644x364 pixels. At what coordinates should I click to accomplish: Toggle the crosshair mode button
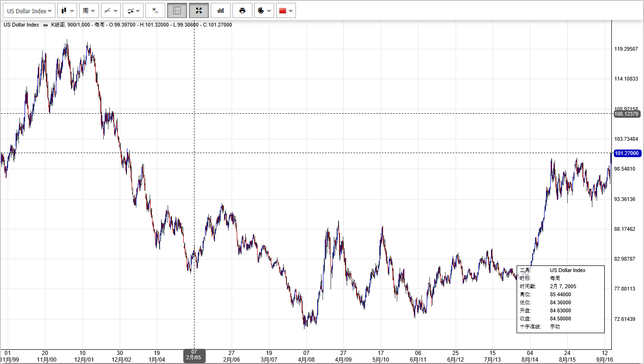point(177,10)
